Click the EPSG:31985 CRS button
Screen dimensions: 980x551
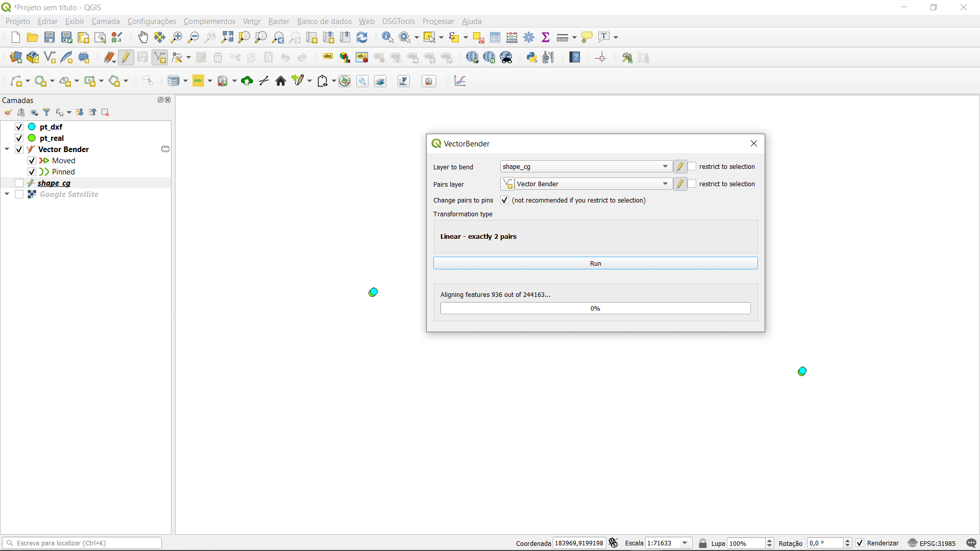pos(932,543)
